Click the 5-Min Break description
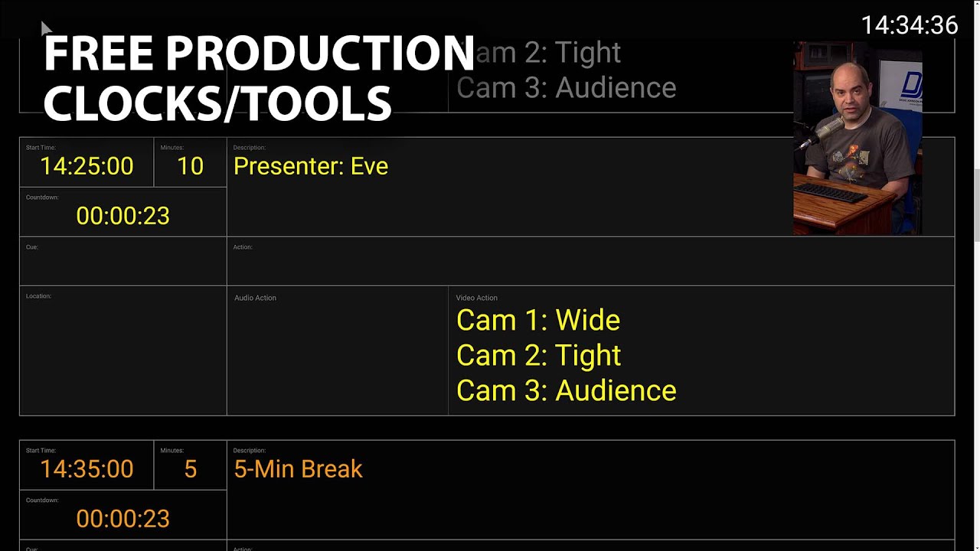The height and width of the screenshot is (551, 980). 298,469
